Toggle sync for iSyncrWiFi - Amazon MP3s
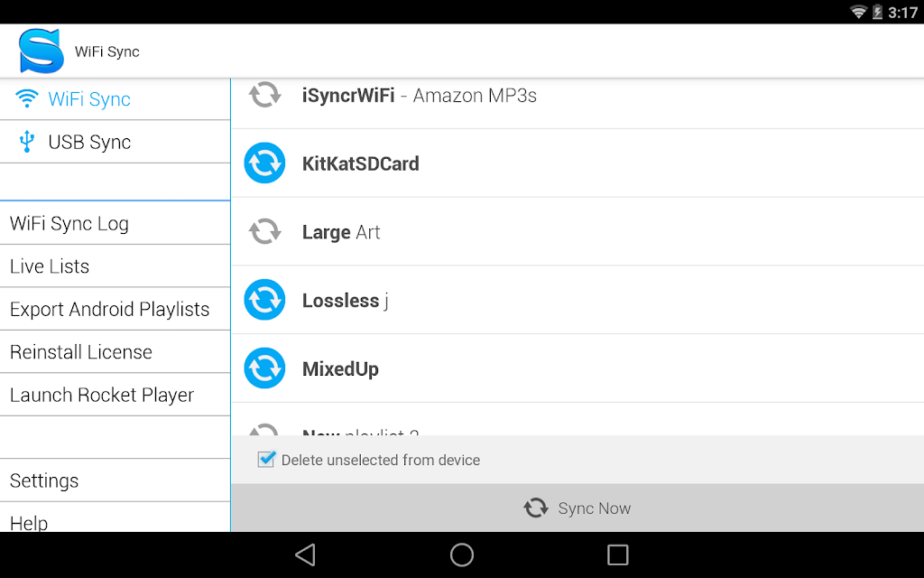 264,94
